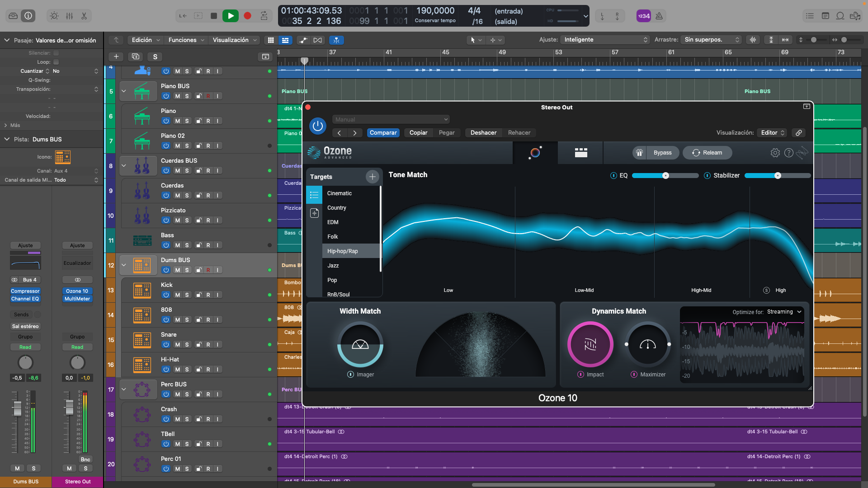Click the Ozone settings gear icon

(776, 153)
